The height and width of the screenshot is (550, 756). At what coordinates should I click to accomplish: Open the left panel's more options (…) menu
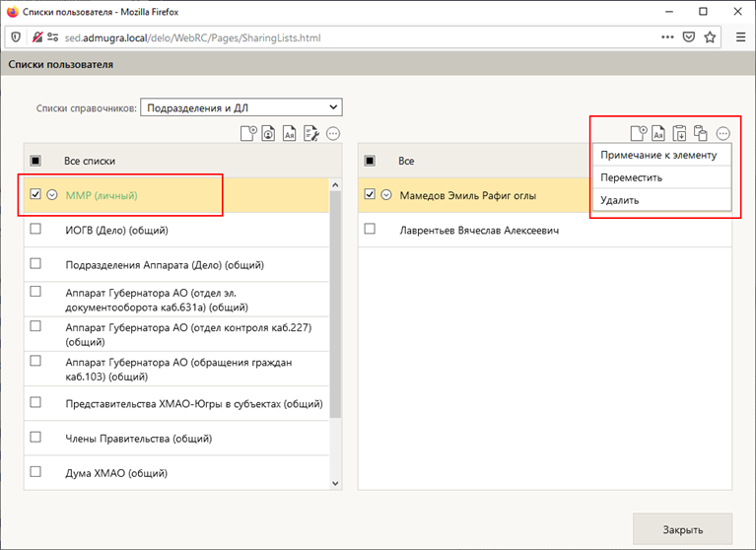(333, 133)
